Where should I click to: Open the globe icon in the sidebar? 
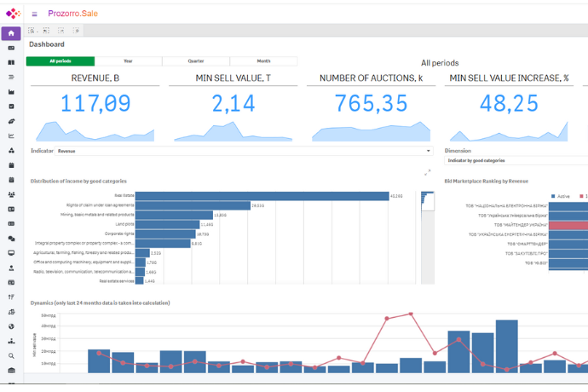coord(11,326)
